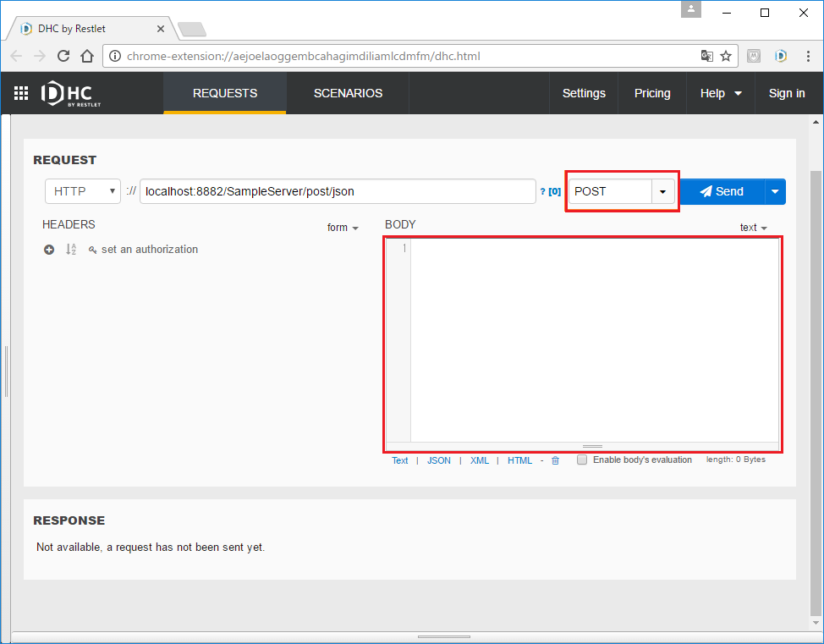
Task: Sort headers alphabetically with A-Z icon
Action: [x=71, y=249]
